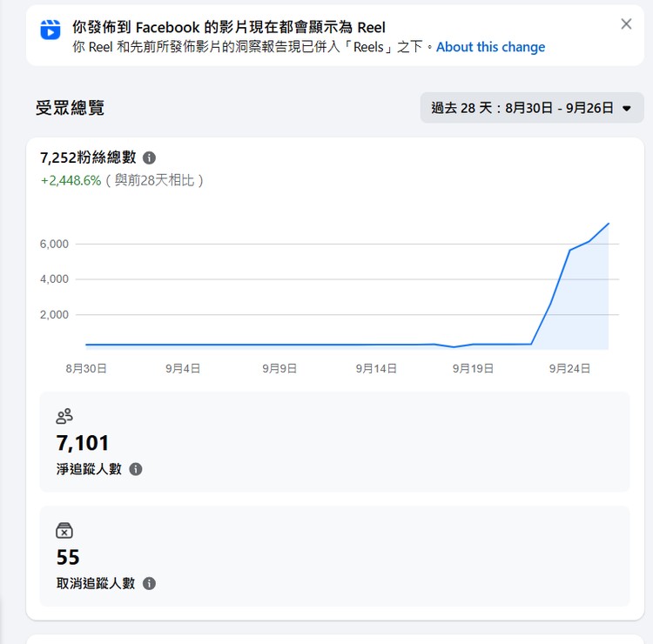Click the +2,448.6% growth percentage
This screenshot has width=653, height=644.
pos(71,181)
